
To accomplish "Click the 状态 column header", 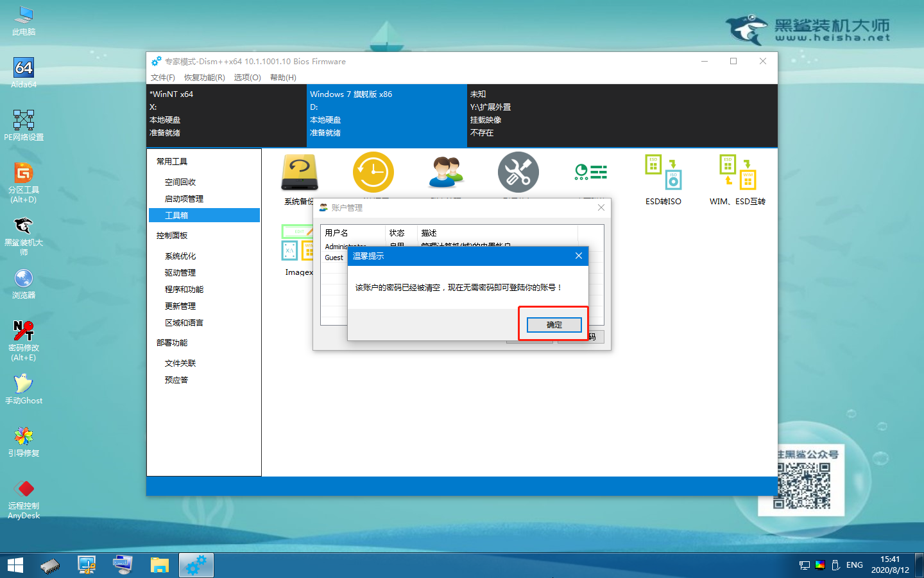I will (401, 232).
